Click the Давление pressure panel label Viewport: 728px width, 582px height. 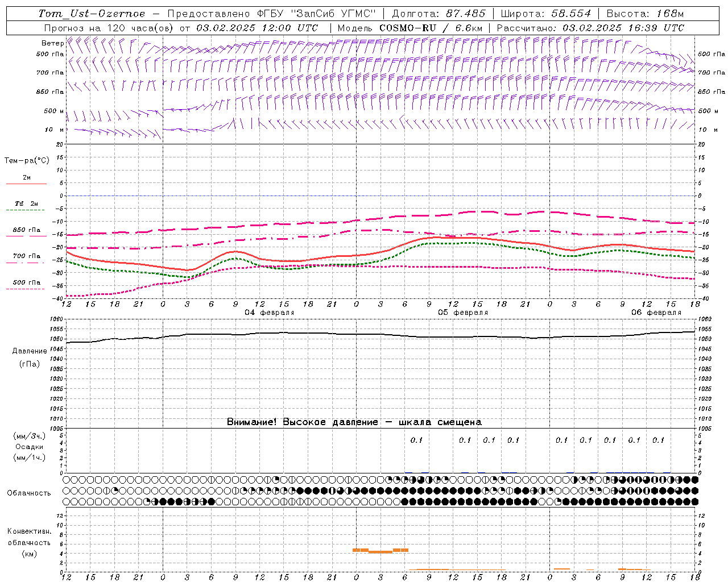[30, 351]
